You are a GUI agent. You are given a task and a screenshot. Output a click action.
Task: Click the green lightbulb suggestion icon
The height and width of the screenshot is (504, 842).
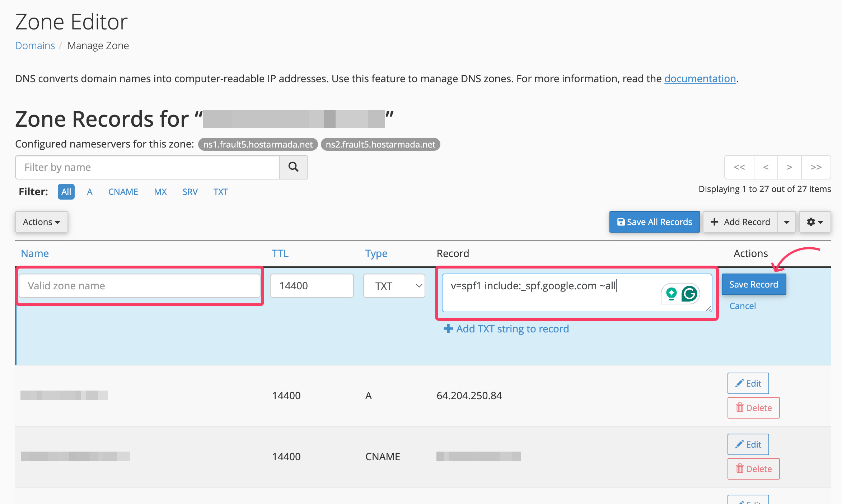671,294
